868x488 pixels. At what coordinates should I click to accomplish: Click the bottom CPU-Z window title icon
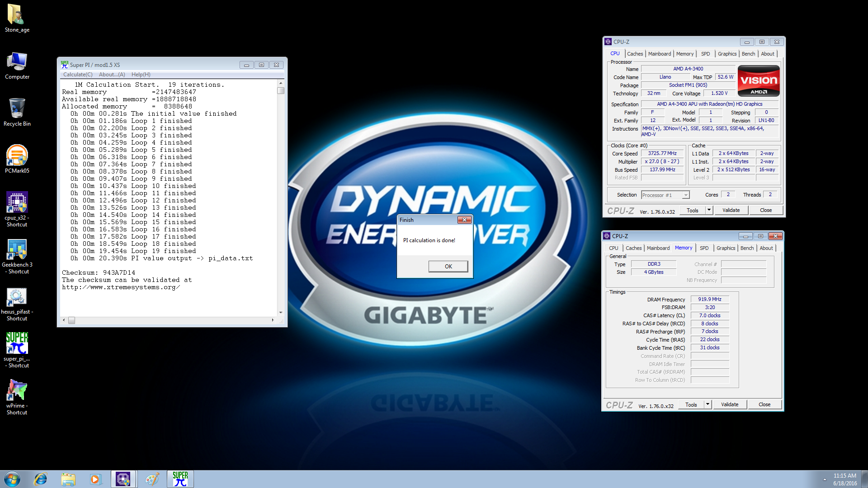607,236
